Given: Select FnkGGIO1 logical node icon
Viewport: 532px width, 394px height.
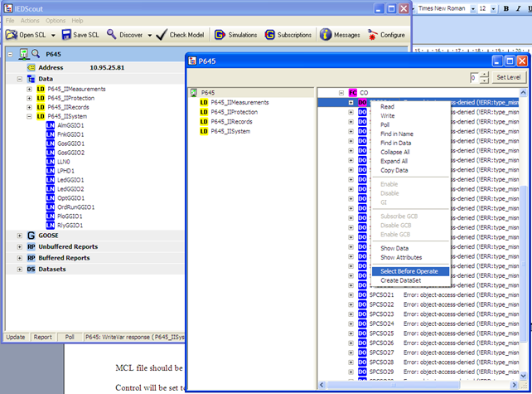Looking at the screenshot, I should [51, 134].
